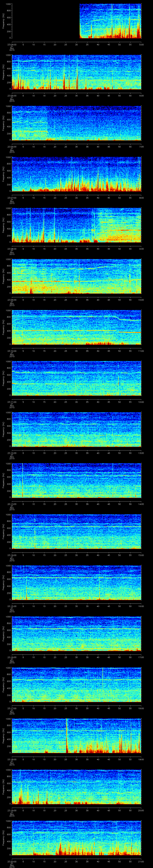Select the 23:18:00 time label
The height and width of the screenshot is (868, 153).
click(x=12, y=760)
